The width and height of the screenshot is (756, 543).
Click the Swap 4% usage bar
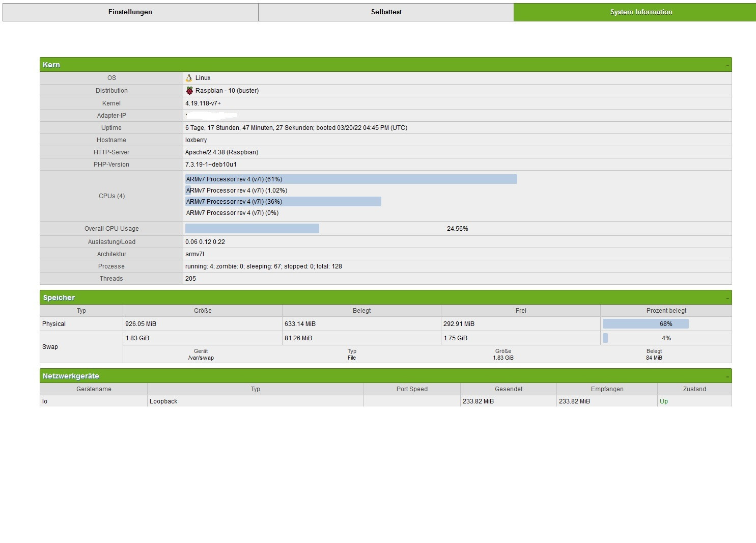point(605,338)
